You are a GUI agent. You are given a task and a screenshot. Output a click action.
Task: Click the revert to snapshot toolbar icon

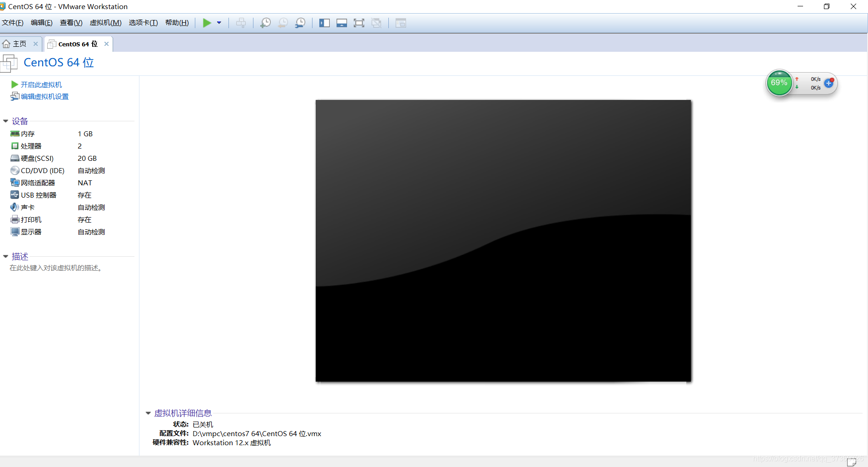pos(283,23)
